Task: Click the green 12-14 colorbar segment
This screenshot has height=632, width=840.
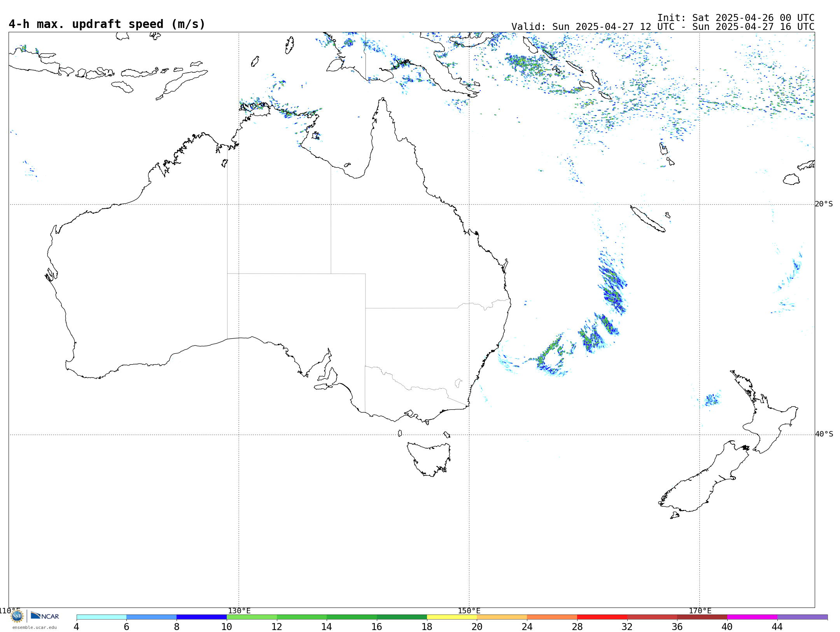Action: click(x=302, y=617)
